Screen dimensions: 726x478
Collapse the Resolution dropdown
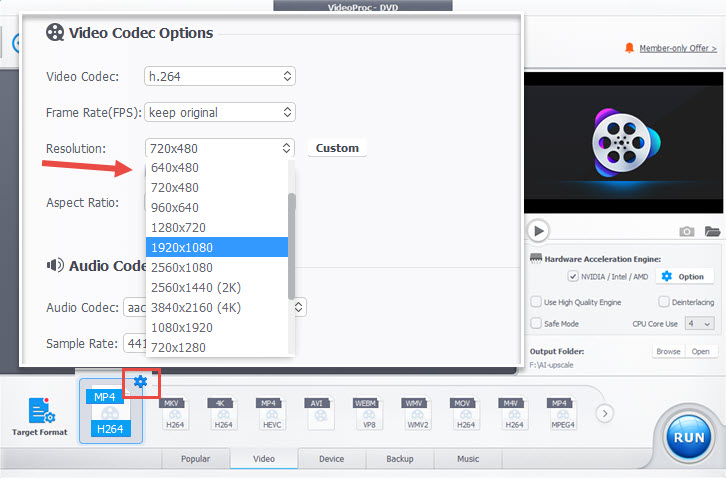(x=220, y=148)
